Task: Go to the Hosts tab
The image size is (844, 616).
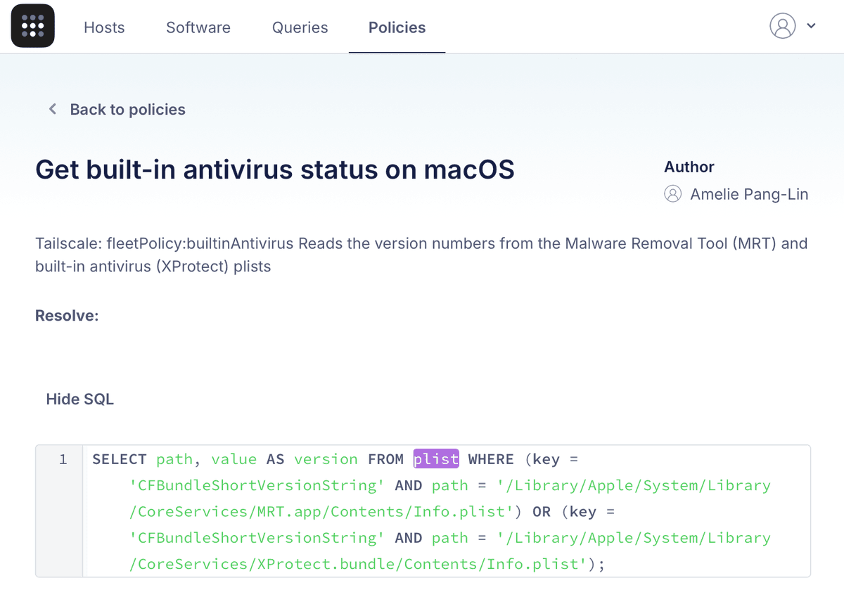Action: point(104,27)
